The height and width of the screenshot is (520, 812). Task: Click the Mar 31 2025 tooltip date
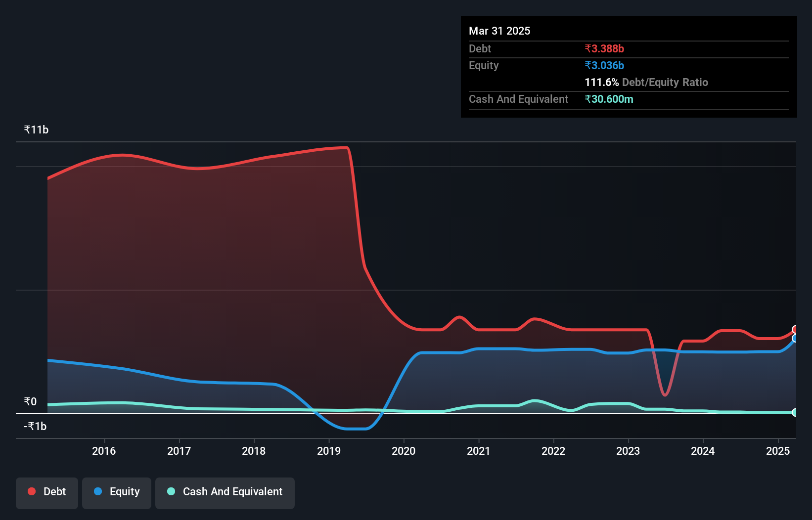pyautogui.click(x=499, y=31)
